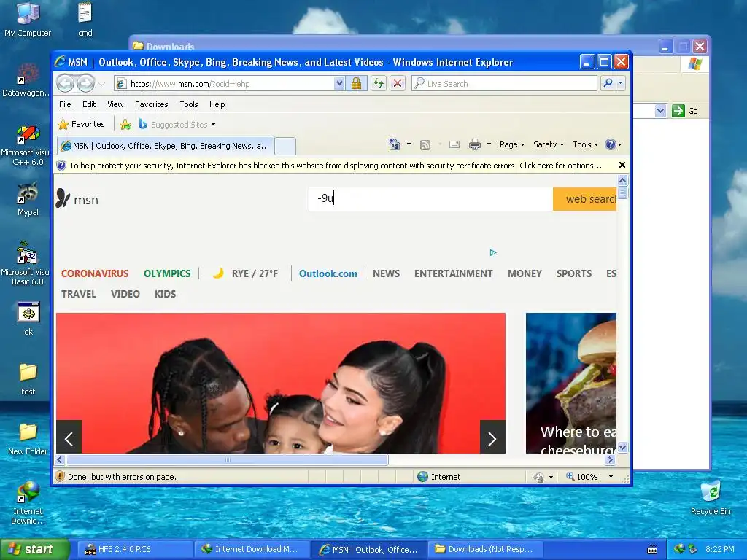Image resolution: width=747 pixels, height=560 pixels.
Task: Click the red Stop loading icon
Action: [x=398, y=84]
